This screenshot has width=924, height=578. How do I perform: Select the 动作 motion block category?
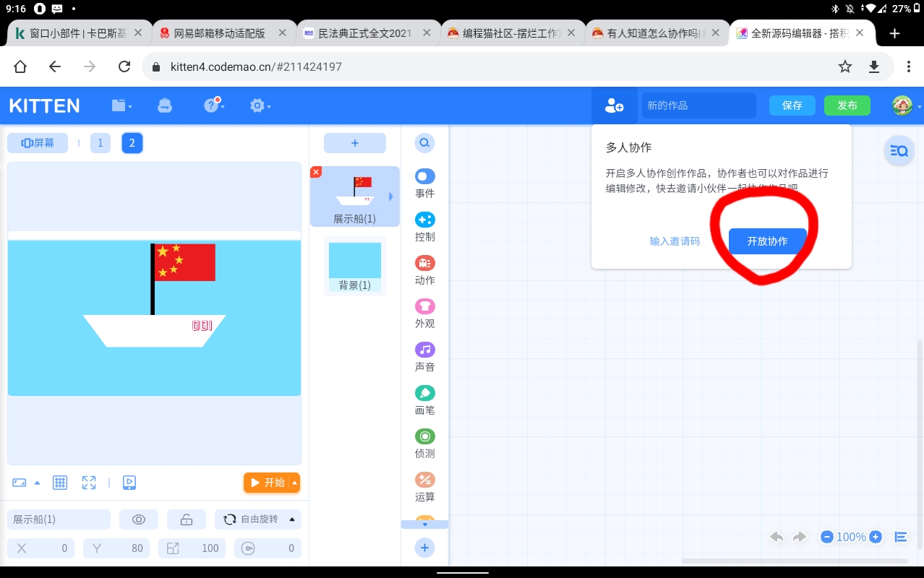[425, 270]
